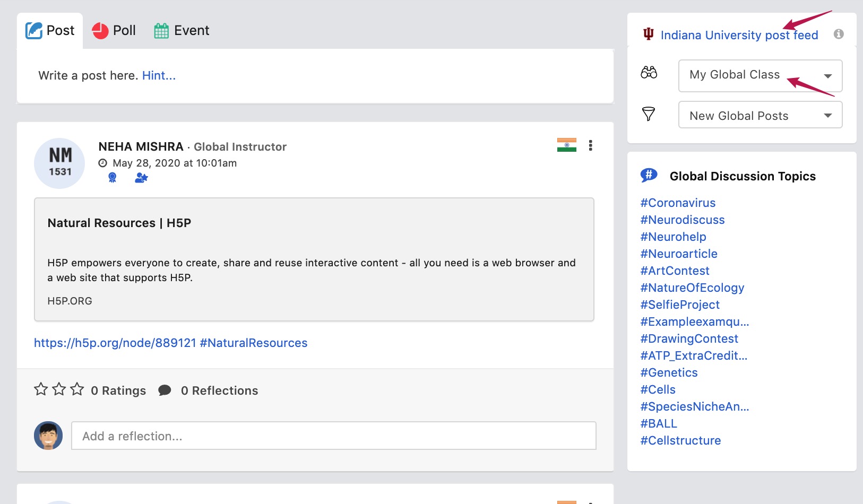Open the #SpeciesNicheAn... topic
Screen dimensions: 863x504
(x=695, y=406)
